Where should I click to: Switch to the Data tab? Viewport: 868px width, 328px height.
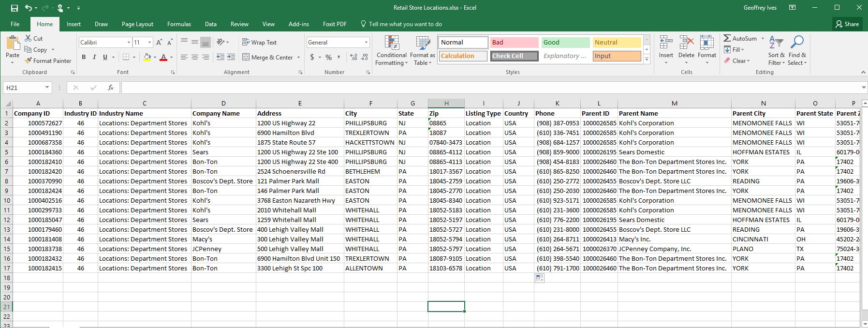coord(210,24)
